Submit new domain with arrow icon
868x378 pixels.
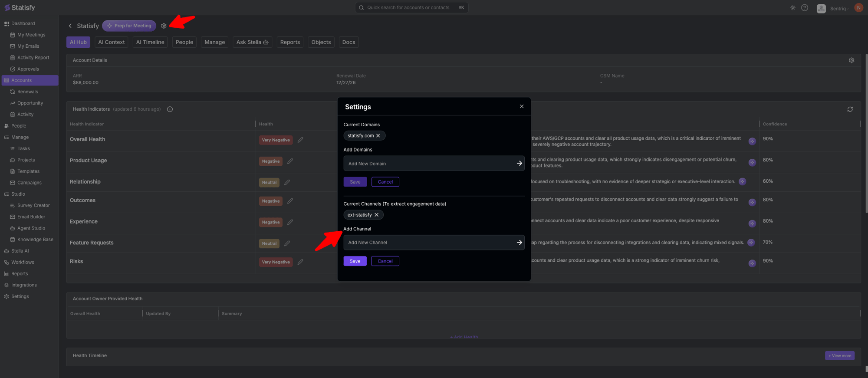(x=519, y=164)
